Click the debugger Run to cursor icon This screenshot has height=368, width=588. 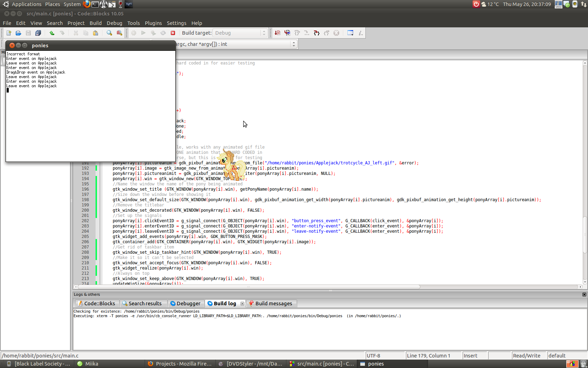(x=287, y=33)
